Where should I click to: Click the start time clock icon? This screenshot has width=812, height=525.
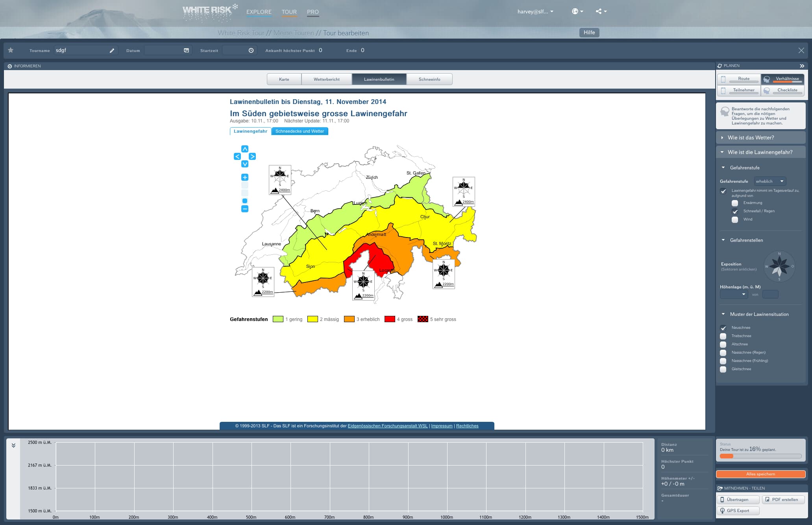251,50
